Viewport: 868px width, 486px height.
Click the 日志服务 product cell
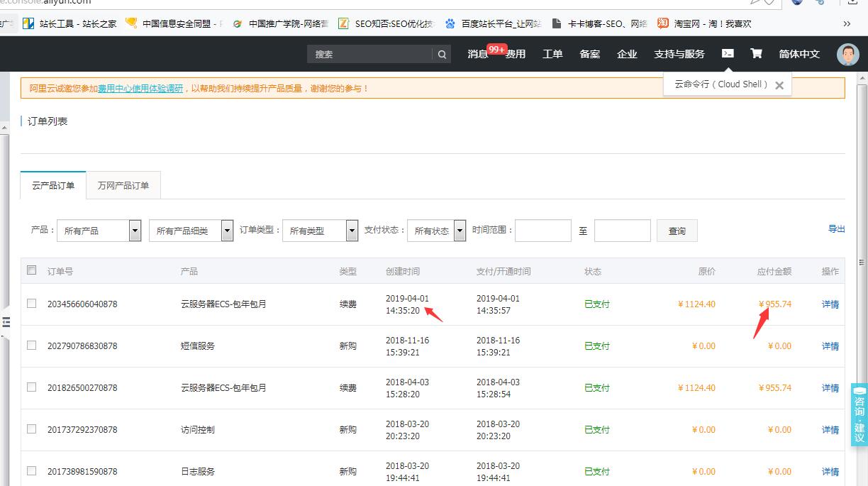(x=198, y=472)
